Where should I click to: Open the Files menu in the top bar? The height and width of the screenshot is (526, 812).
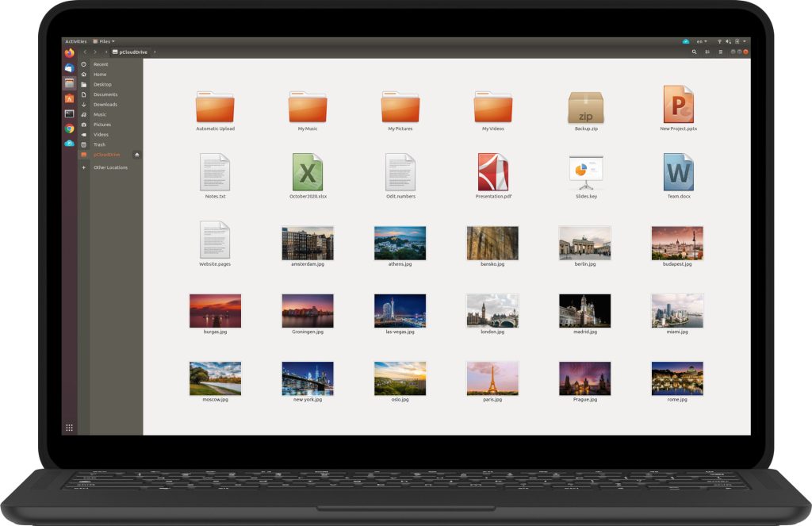pos(105,40)
